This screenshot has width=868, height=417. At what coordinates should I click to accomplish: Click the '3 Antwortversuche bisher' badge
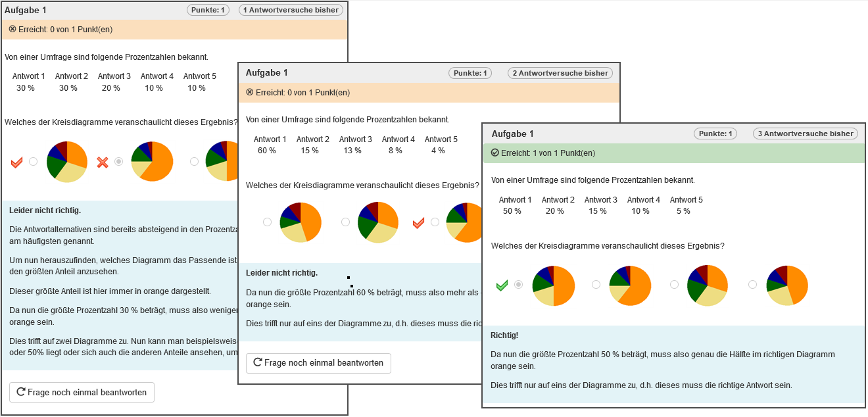point(805,134)
